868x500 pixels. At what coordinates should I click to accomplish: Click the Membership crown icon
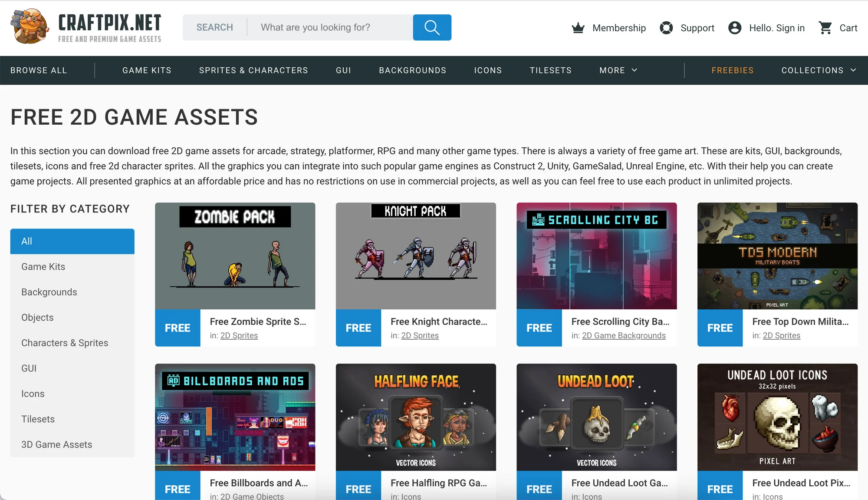pyautogui.click(x=578, y=27)
